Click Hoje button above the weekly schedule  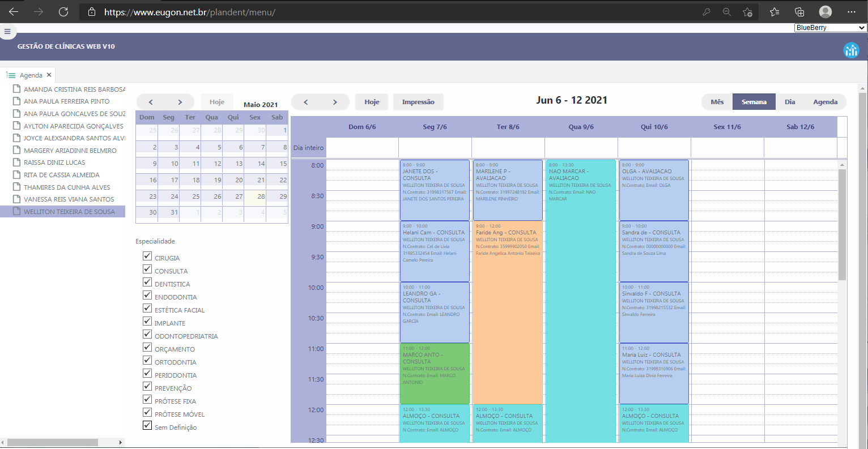(x=372, y=102)
